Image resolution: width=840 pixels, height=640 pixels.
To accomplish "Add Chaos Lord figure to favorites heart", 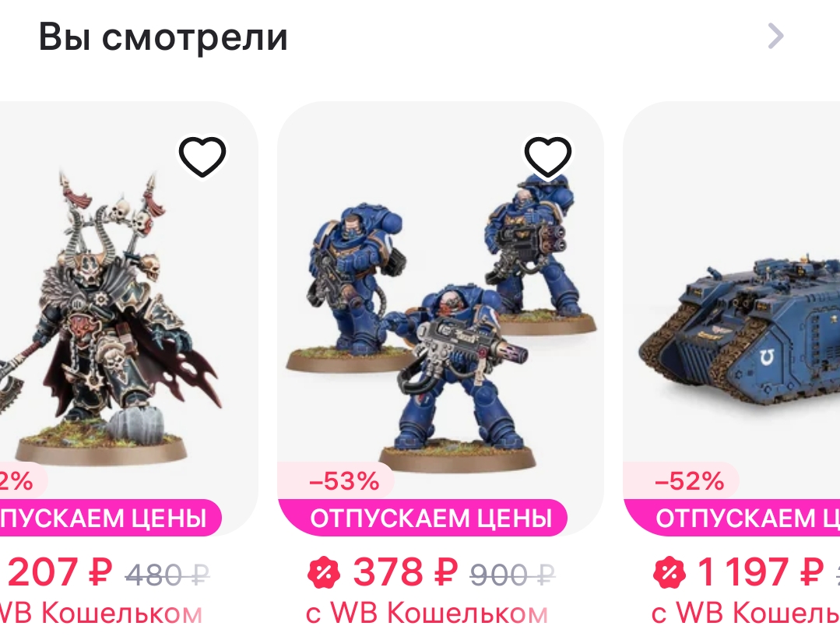I will 202,156.
